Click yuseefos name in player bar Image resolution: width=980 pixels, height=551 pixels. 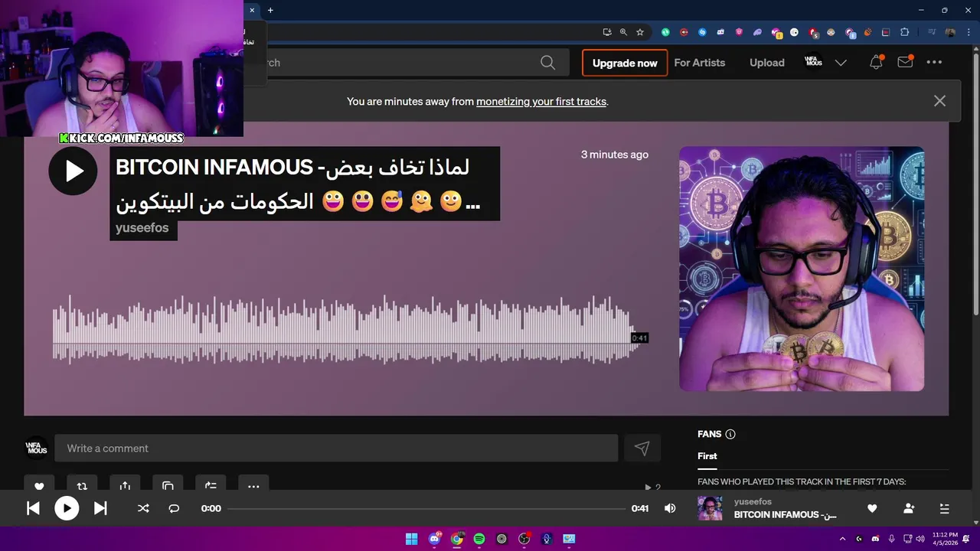tap(753, 502)
